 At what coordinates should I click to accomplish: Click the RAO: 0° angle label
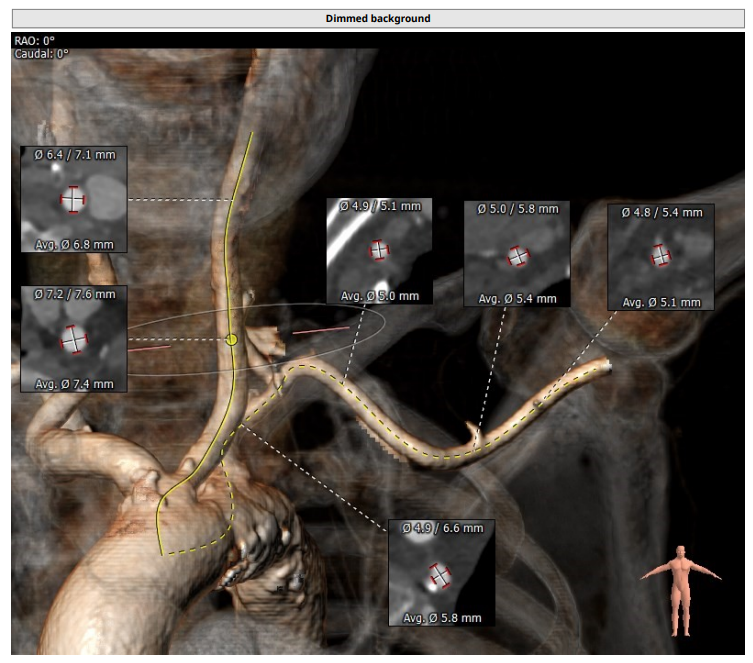pos(35,41)
